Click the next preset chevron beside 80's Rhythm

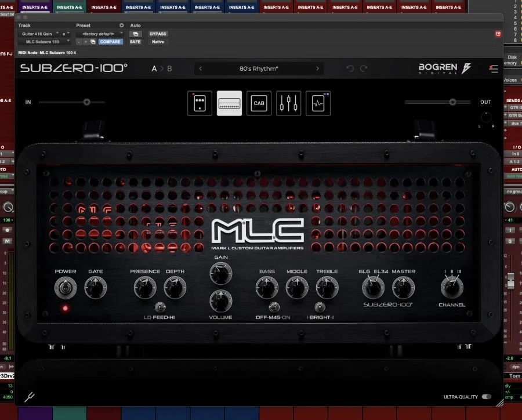click(x=317, y=68)
